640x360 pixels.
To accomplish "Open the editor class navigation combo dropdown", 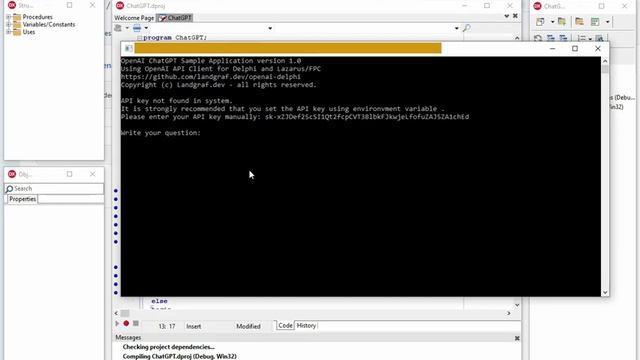I will pyautogui.click(x=270, y=29).
